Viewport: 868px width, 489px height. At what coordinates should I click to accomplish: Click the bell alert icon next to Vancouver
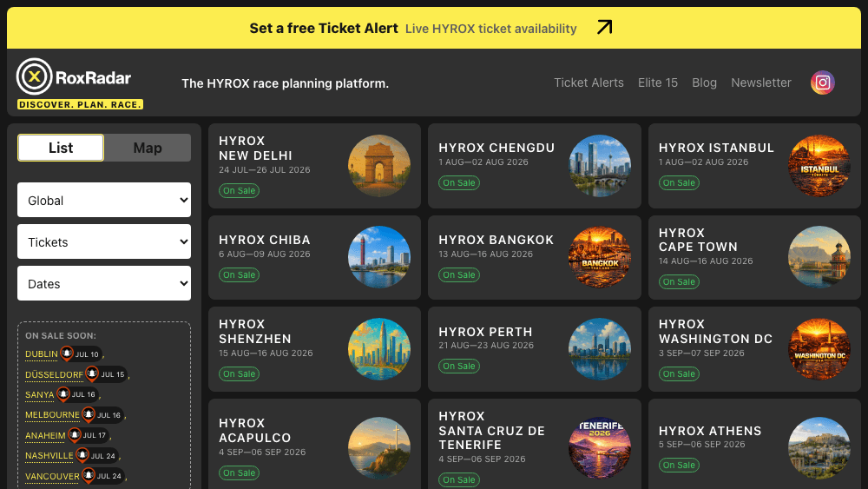89,475
